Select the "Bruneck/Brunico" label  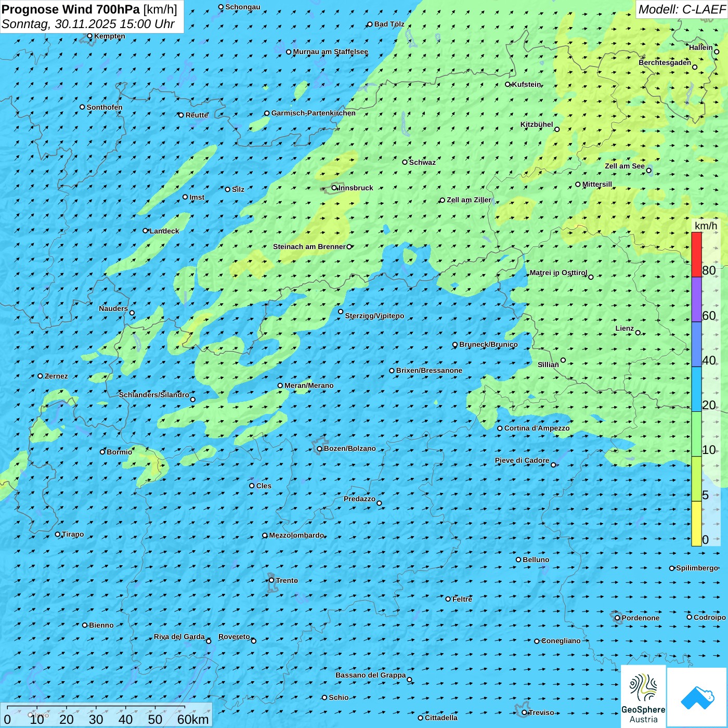488,344
